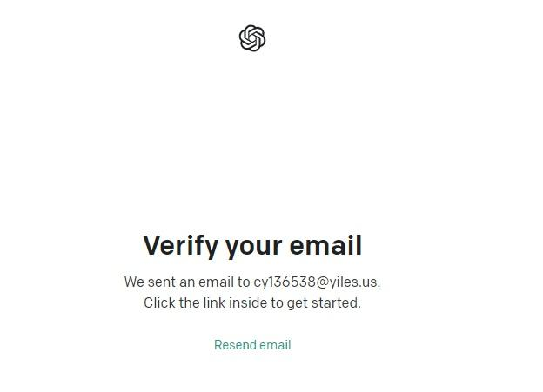This screenshot has height=392, width=543.
Task: Click the word 'sent' in the message
Action: (161, 282)
